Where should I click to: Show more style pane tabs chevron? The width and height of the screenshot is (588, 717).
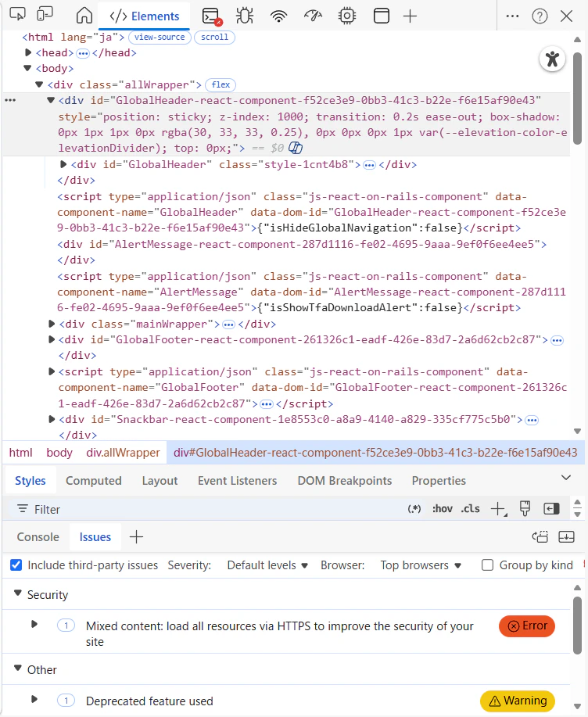(x=566, y=478)
